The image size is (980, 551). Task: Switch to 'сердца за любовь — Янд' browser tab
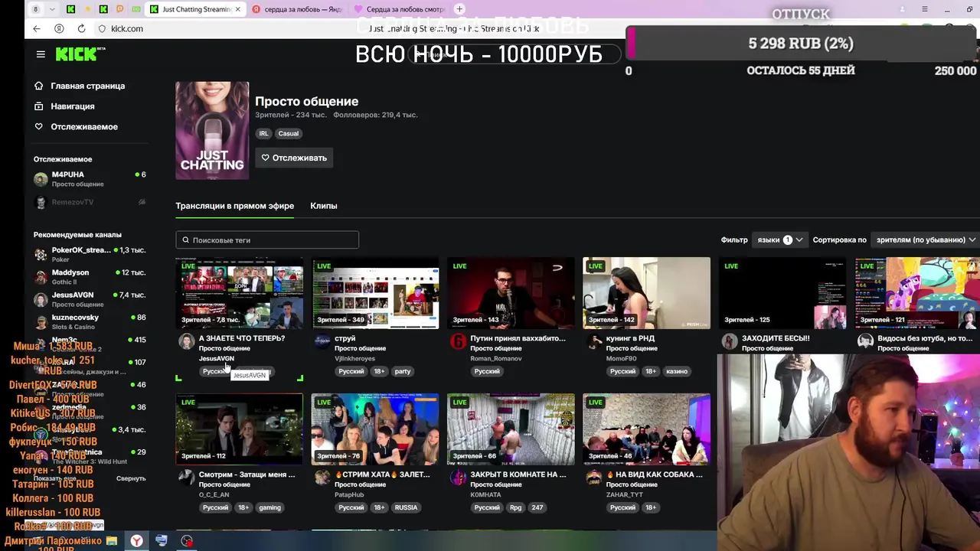[297, 9]
